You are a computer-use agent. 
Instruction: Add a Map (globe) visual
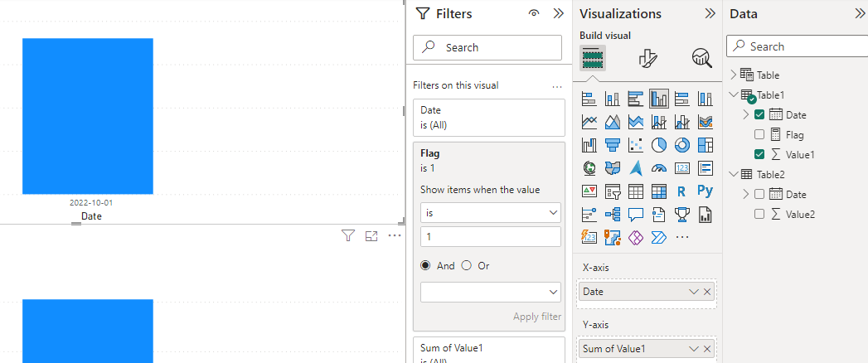click(x=589, y=167)
